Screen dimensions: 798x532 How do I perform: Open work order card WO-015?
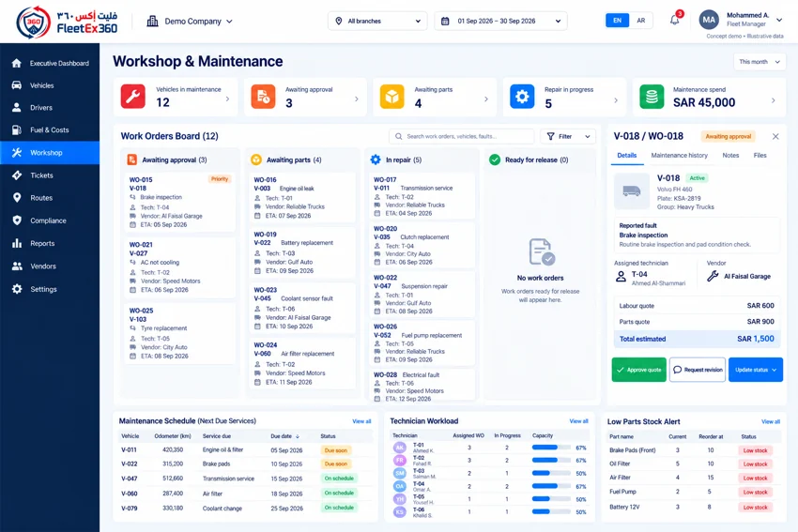[x=180, y=202]
